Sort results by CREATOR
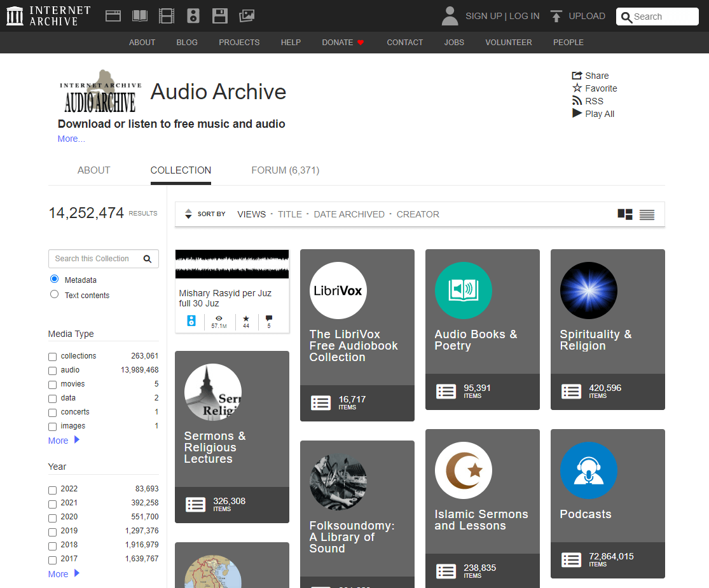The height and width of the screenshot is (588, 709). (418, 214)
